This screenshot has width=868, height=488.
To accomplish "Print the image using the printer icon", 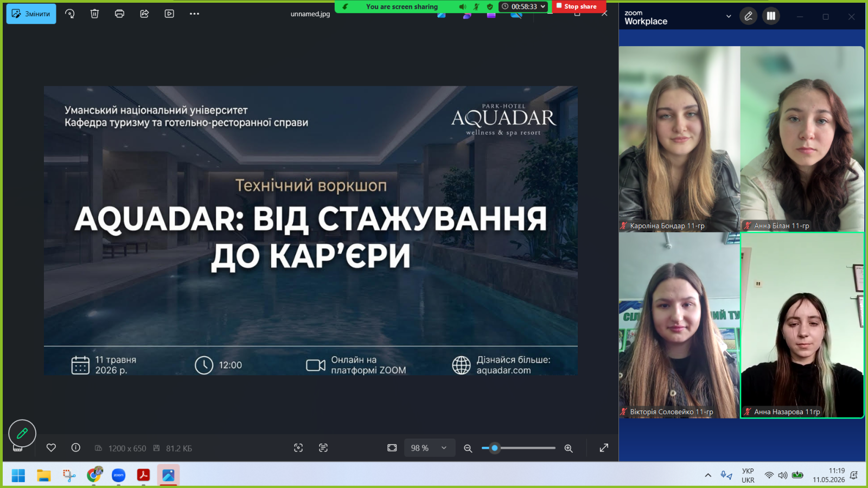I will tap(119, 14).
